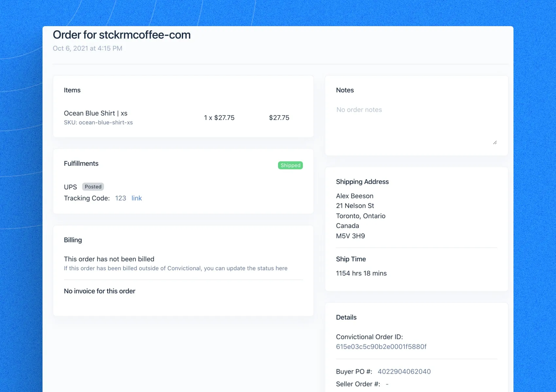
Task: Click the Fulfillments section heading
Action: (81, 163)
